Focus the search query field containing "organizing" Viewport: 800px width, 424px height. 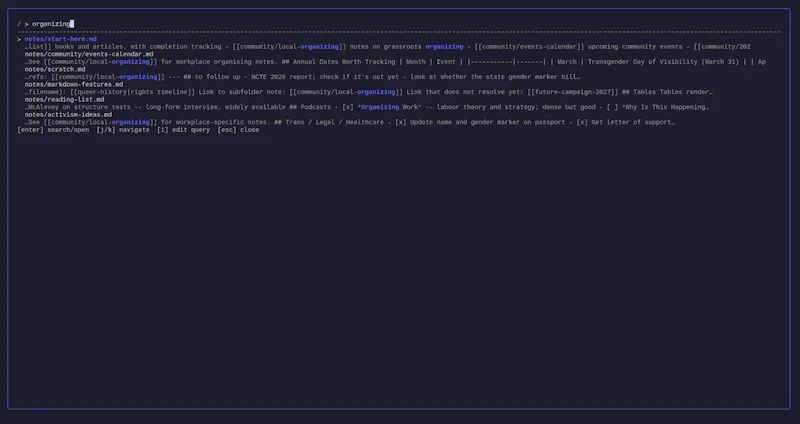pos(53,24)
